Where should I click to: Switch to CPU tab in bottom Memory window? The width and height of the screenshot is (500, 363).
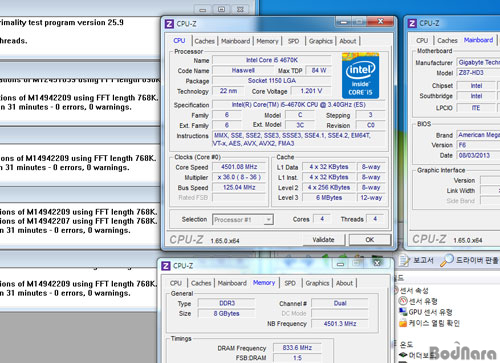pos(176,283)
